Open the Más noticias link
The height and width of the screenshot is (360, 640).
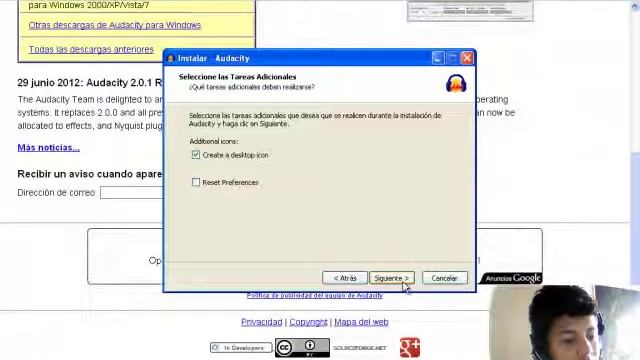point(49,147)
